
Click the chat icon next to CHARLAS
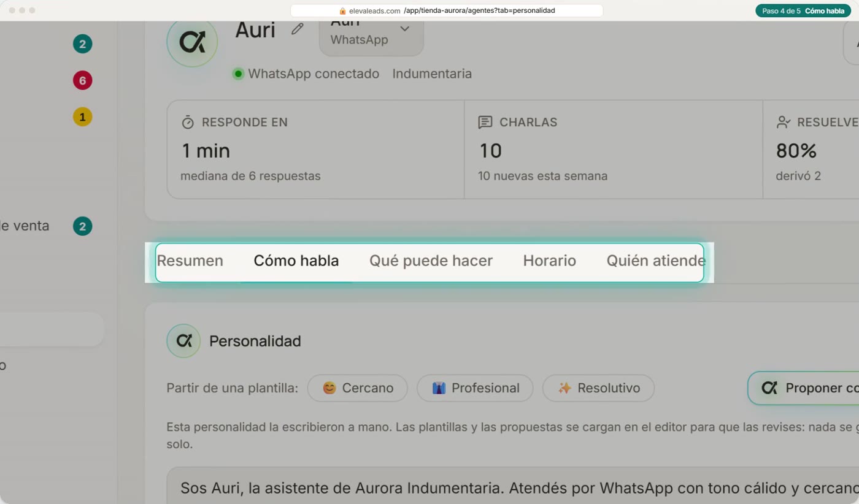tap(485, 122)
